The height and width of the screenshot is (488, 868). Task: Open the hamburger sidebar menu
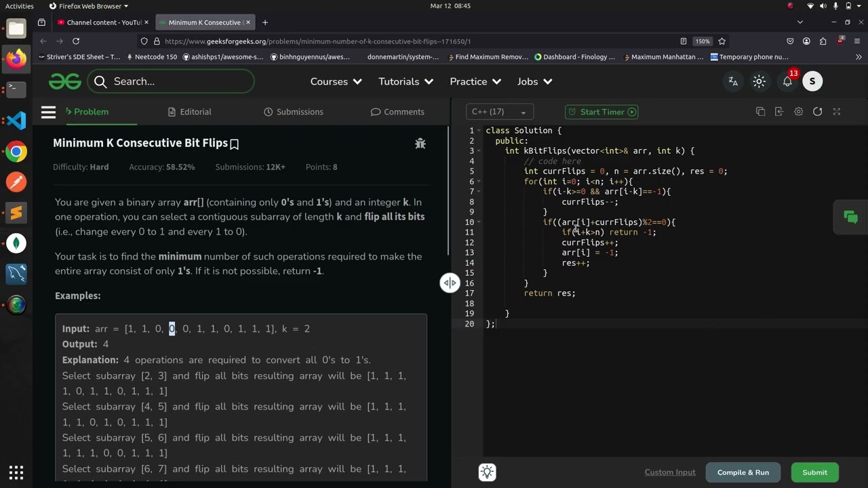coord(48,112)
